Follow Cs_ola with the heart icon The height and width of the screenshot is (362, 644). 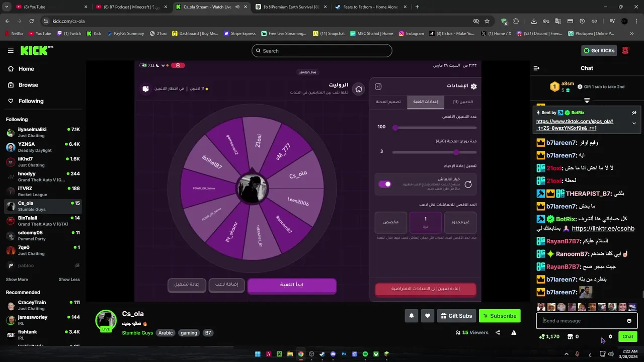[427, 316]
